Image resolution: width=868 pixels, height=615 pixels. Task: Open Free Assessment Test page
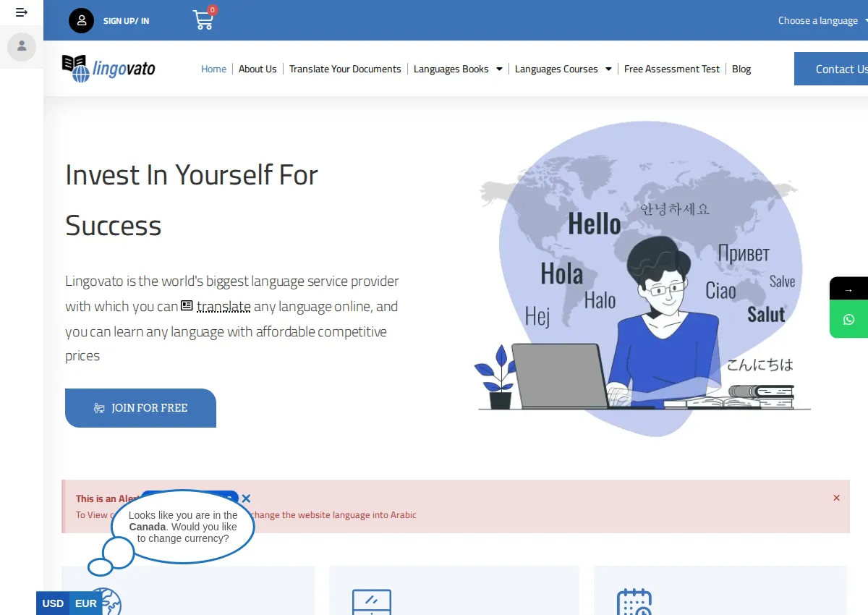pos(672,69)
